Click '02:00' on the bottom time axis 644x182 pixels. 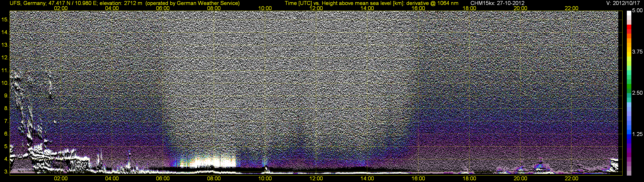(x=61, y=179)
